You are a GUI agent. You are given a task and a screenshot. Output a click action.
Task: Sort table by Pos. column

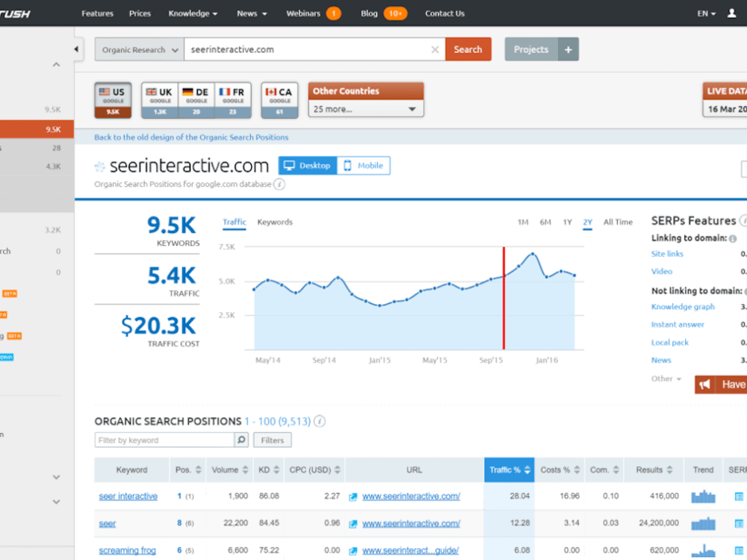point(188,470)
